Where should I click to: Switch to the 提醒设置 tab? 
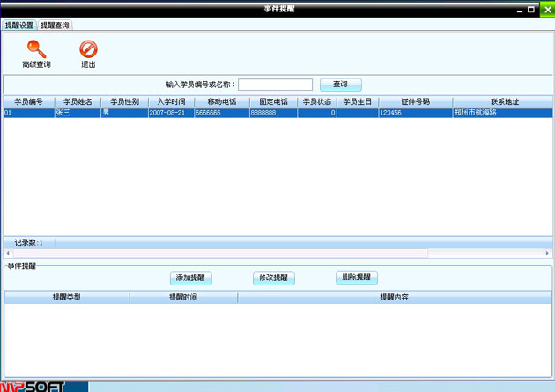click(x=19, y=26)
